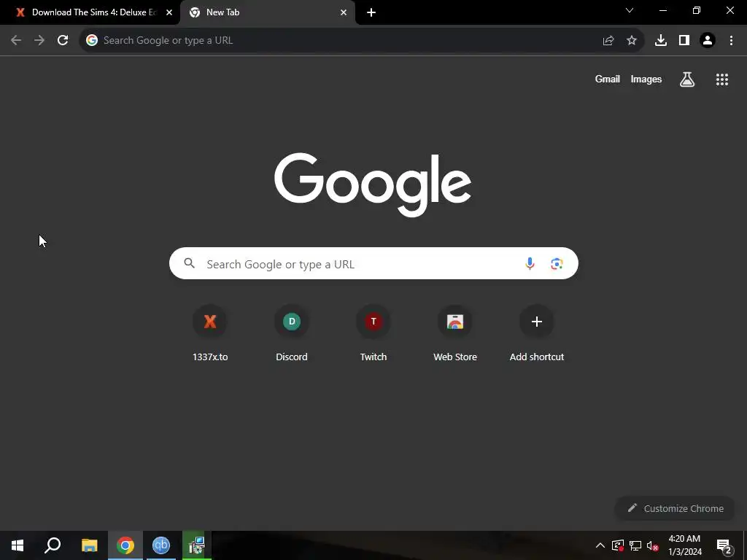The height and width of the screenshot is (560, 747).
Task: Click the Google icon in address bar
Action: tap(92, 41)
